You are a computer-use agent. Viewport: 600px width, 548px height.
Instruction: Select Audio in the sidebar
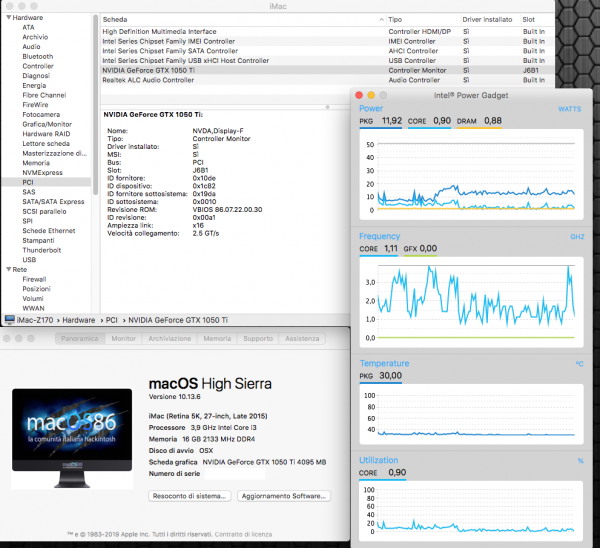click(x=31, y=47)
